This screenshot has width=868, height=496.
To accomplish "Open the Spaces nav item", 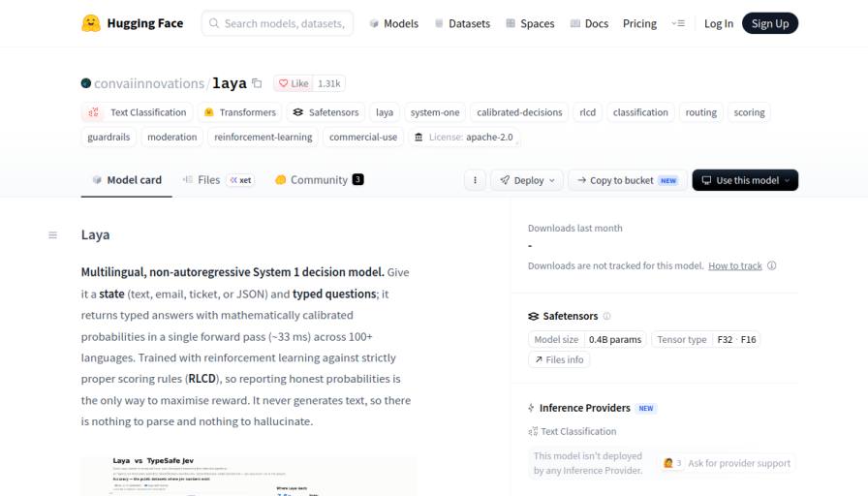I will coord(530,23).
